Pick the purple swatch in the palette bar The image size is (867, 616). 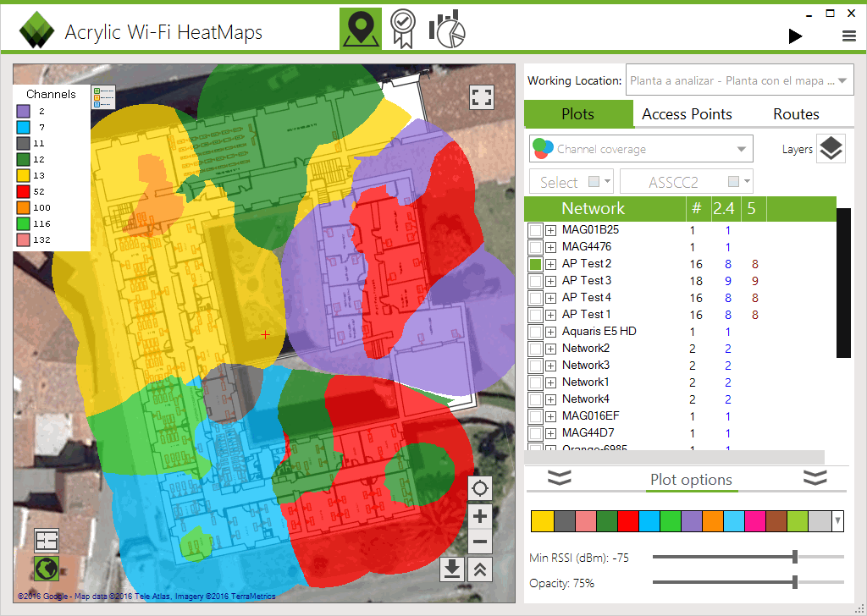point(691,521)
